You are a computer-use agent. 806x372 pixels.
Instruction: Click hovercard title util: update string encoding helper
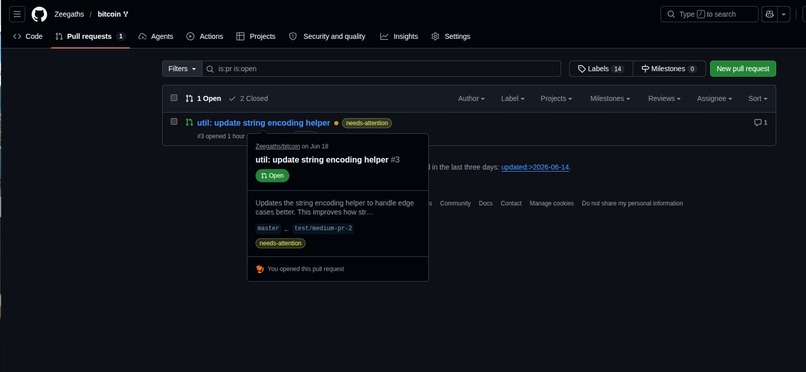tap(322, 160)
